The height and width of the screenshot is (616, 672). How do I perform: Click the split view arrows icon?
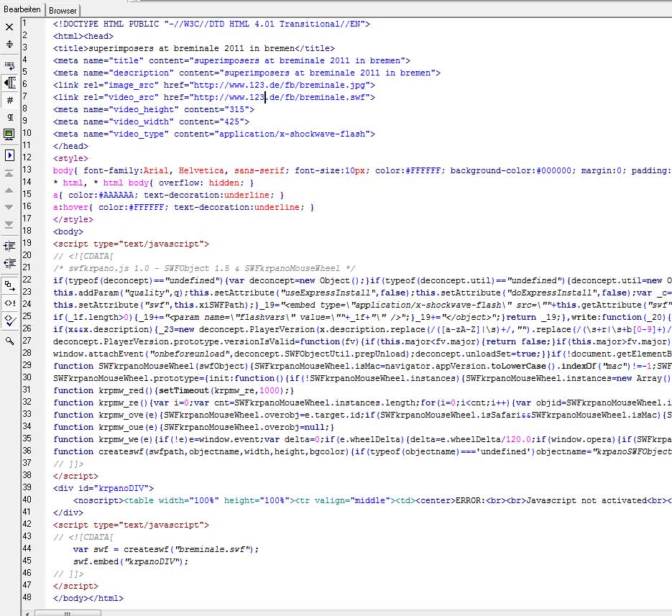[x=9, y=45]
